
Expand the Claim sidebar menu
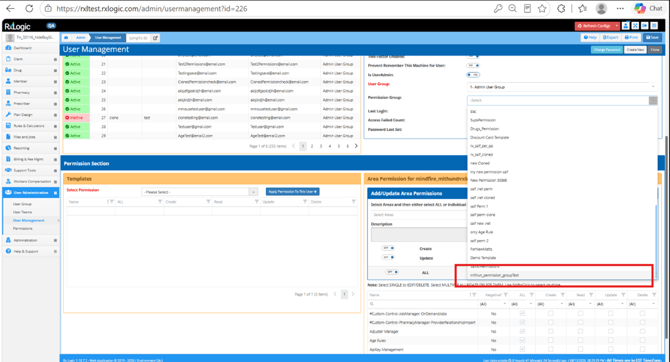pyautogui.click(x=55, y=59)
